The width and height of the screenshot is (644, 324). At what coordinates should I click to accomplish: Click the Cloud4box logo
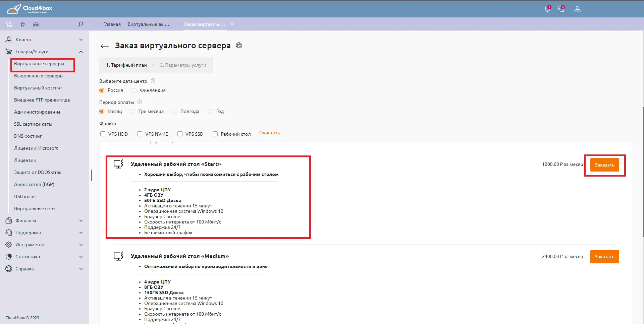click(29, 9)
